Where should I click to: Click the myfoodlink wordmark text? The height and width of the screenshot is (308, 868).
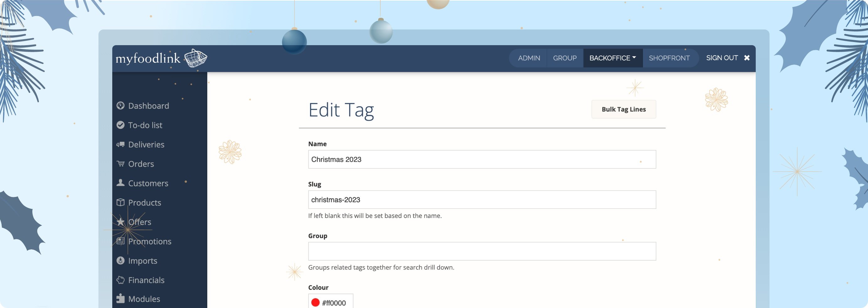point(148,59)
